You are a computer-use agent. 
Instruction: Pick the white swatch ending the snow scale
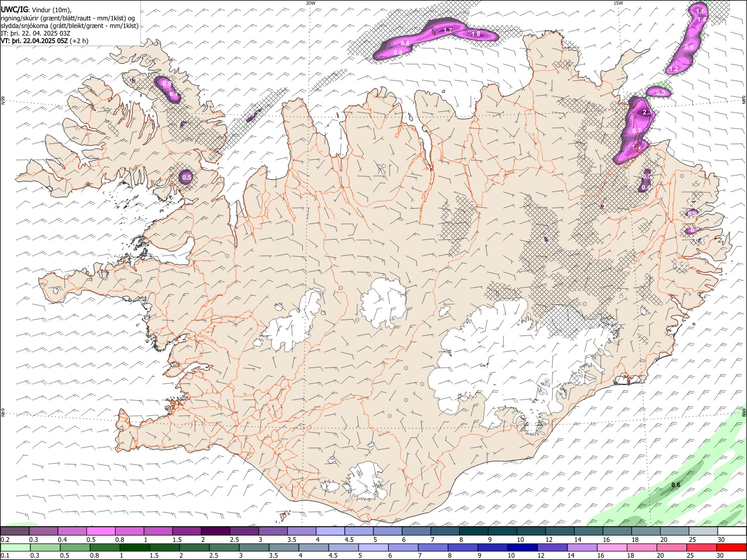tap(731, 531)
